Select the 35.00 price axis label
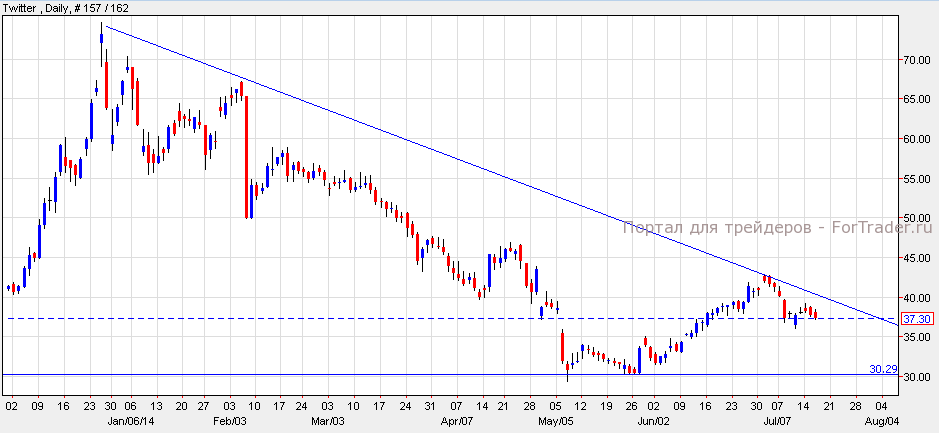The height and width of the screenshot is (433, 939). click(919, 338)
